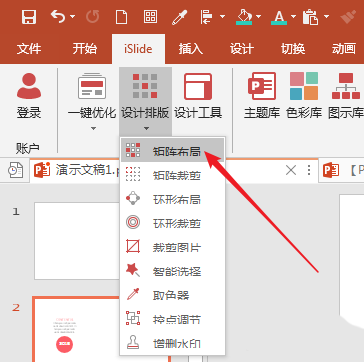Switch to the 开始 tab
This screenshot has width=364, height=362.
85,49
